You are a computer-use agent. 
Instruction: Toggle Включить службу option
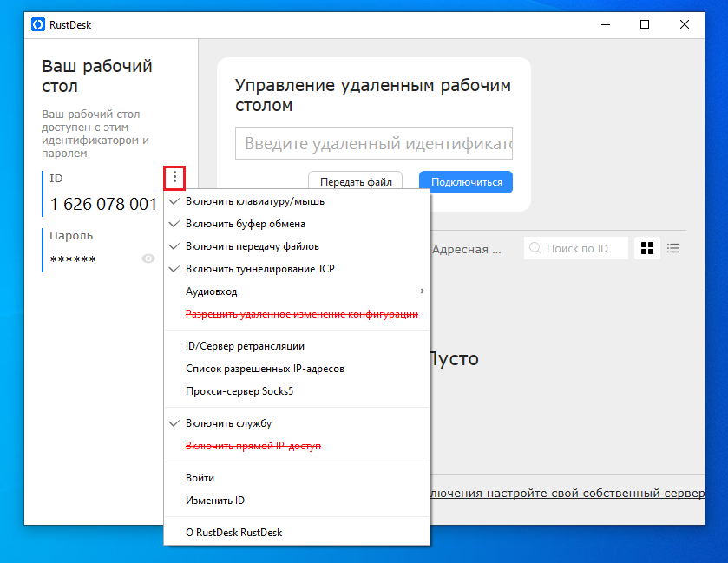[297, 423]
